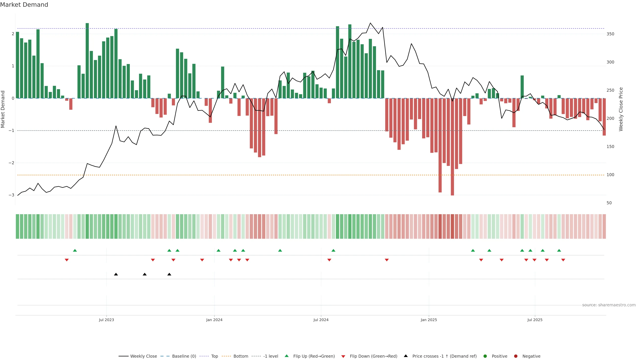The height and width of the screenshot is (362, 644).
Task: Click the -1 level legend label
Action: [271, 356]
